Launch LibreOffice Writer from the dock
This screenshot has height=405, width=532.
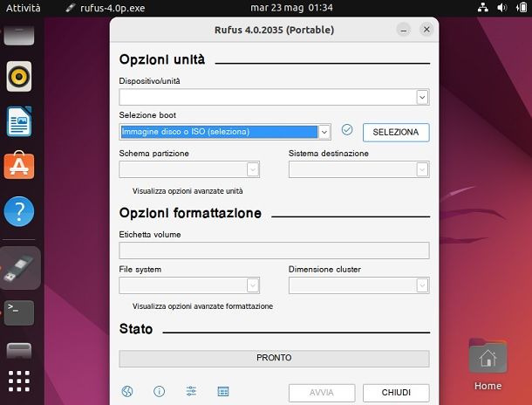point(19,121)
